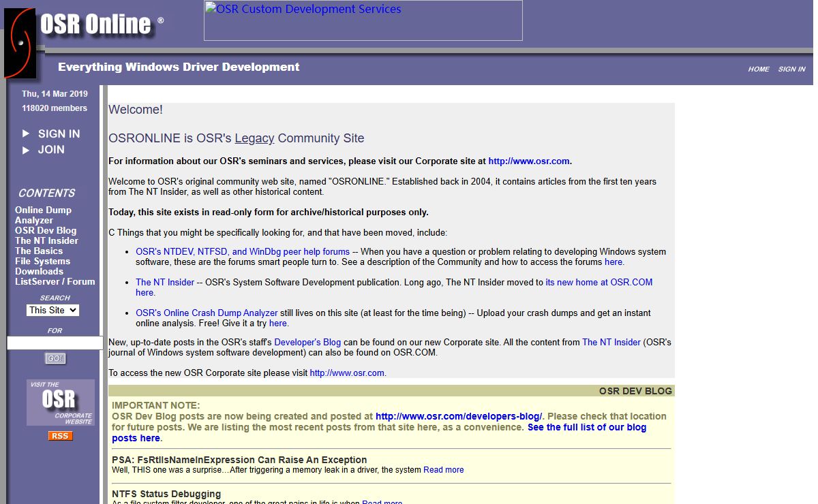Open Online Dump Analyzer from contents

(x=43, y=215)
